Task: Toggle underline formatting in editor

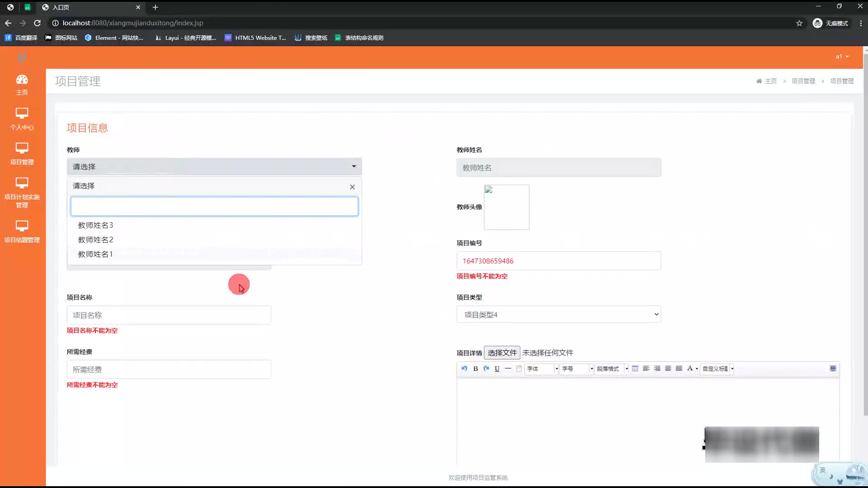Action: pos(497,369)
